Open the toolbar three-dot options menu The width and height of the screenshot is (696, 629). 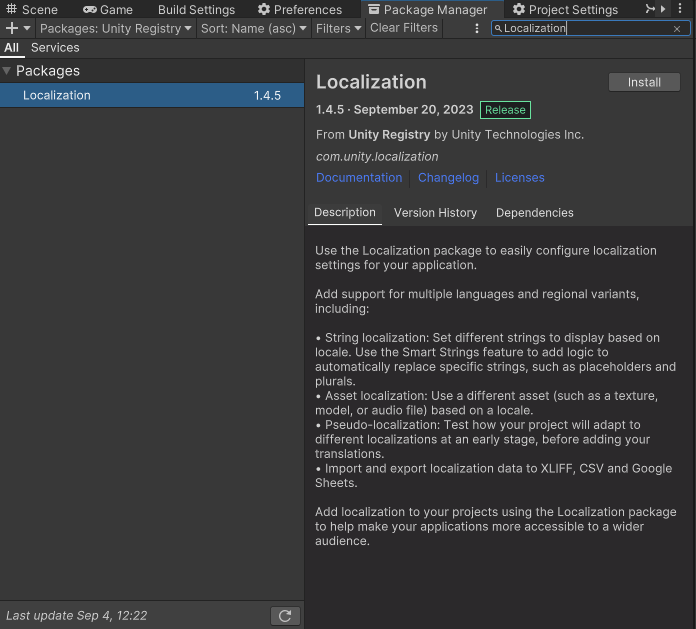tap(477, 28)
